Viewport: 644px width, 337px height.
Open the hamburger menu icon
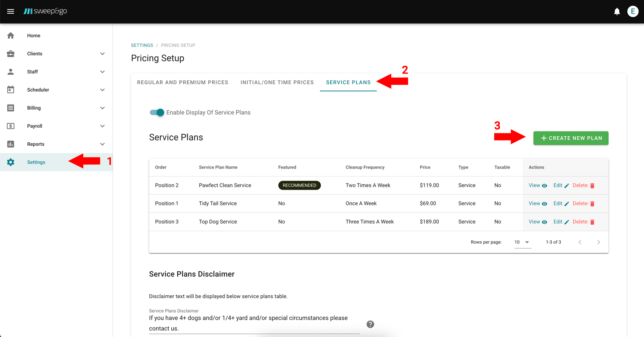pyautogui.click(x=11, y=12)
